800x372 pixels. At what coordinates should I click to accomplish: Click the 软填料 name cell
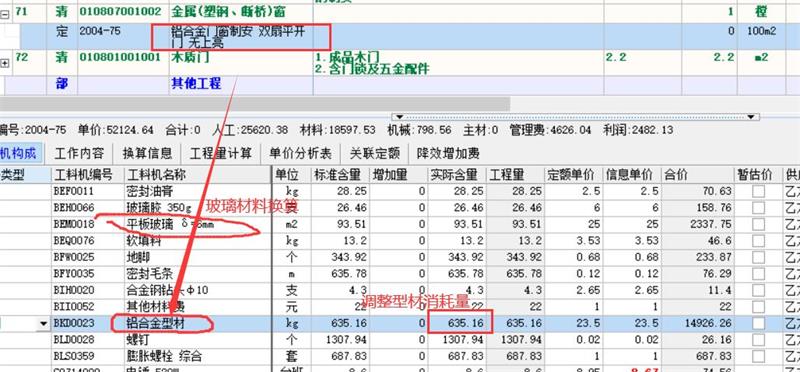(x=197, y=241)
